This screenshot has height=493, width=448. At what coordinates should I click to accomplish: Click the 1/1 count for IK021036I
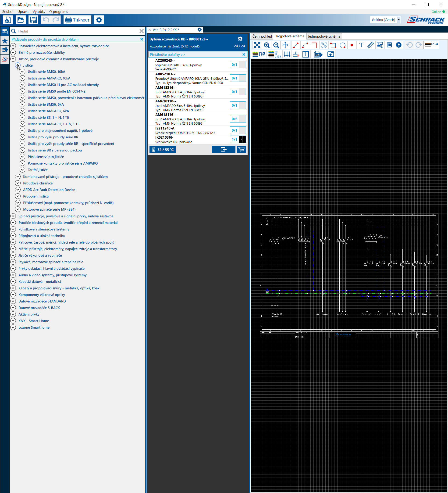234,139
